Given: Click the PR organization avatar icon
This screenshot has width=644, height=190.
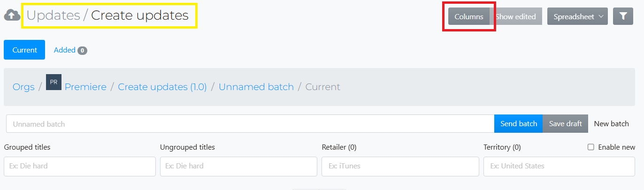Looking at the screenshot, I should point(54,82).
